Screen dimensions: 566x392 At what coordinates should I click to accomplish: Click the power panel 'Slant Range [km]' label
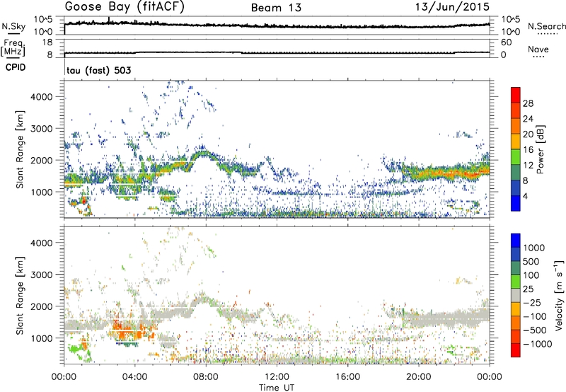[20, 149]
